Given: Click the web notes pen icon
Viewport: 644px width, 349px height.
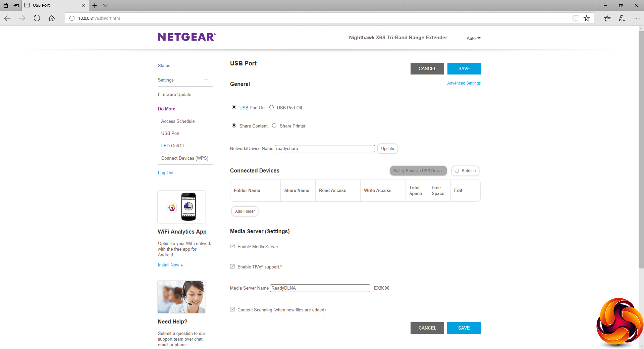Looking at the screenshot, I should [x=622, y=18].
